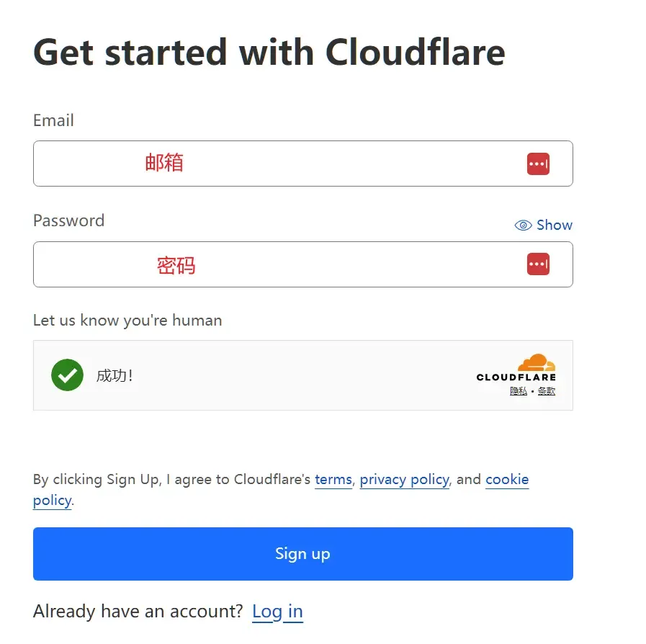Open the privacy policy link
646x644 pixels.
404,479
